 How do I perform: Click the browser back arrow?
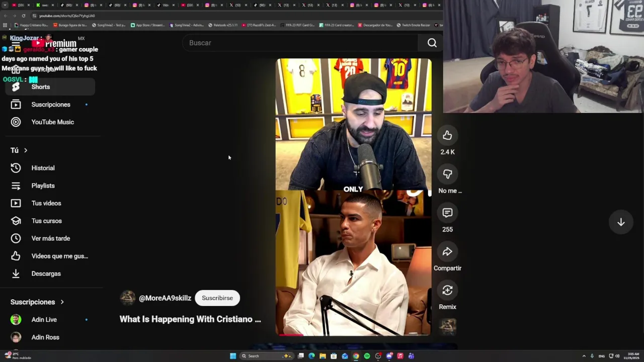tap(6, 16)
